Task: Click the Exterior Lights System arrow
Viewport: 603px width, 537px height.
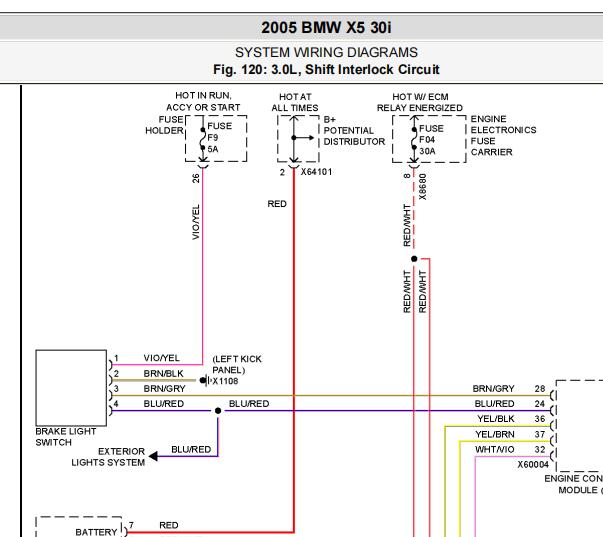Action: (x=153, y=456)
